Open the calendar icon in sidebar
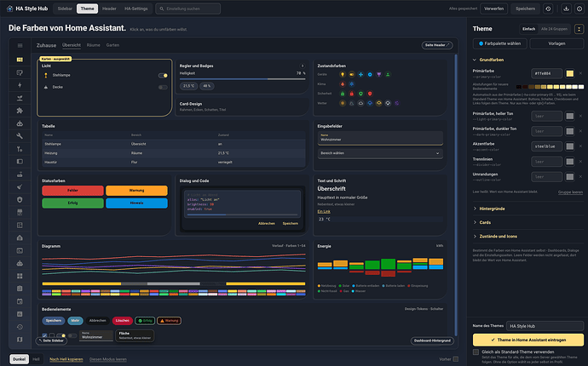This screenshot has height=366, width=588. [20, 301]
